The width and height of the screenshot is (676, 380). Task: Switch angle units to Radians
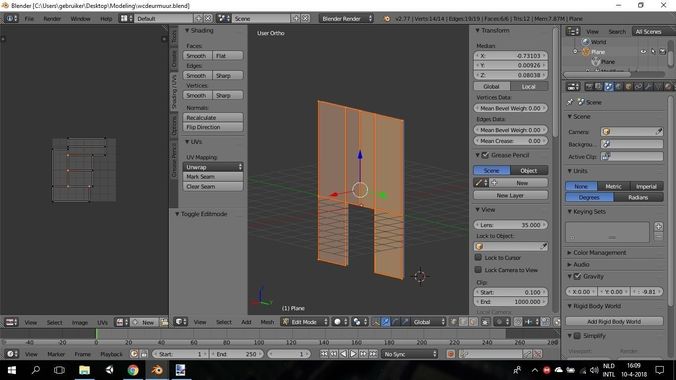click(638, 197)
